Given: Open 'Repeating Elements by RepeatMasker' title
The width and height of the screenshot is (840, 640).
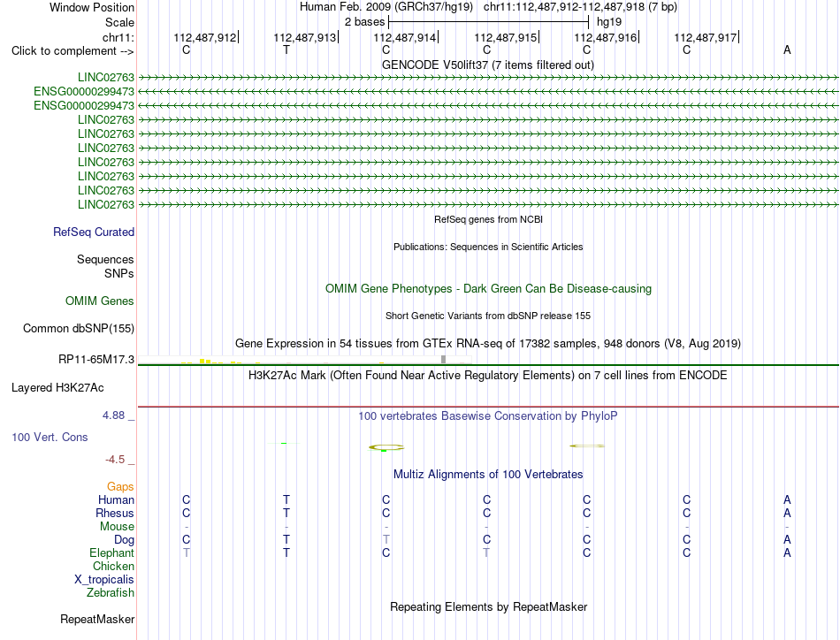Looking at the screenshot, I should click(488, 606).
